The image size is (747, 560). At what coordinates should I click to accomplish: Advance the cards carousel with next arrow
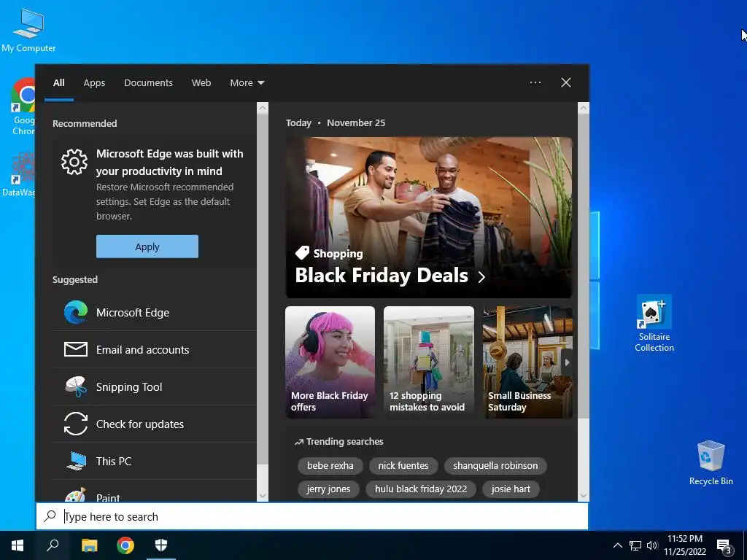[x=566, y=362]
